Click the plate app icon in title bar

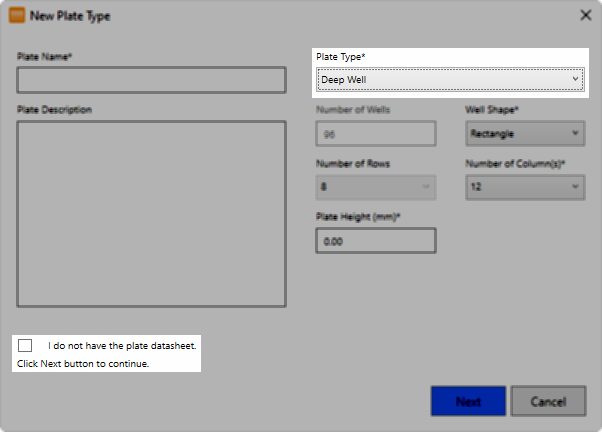17,16
